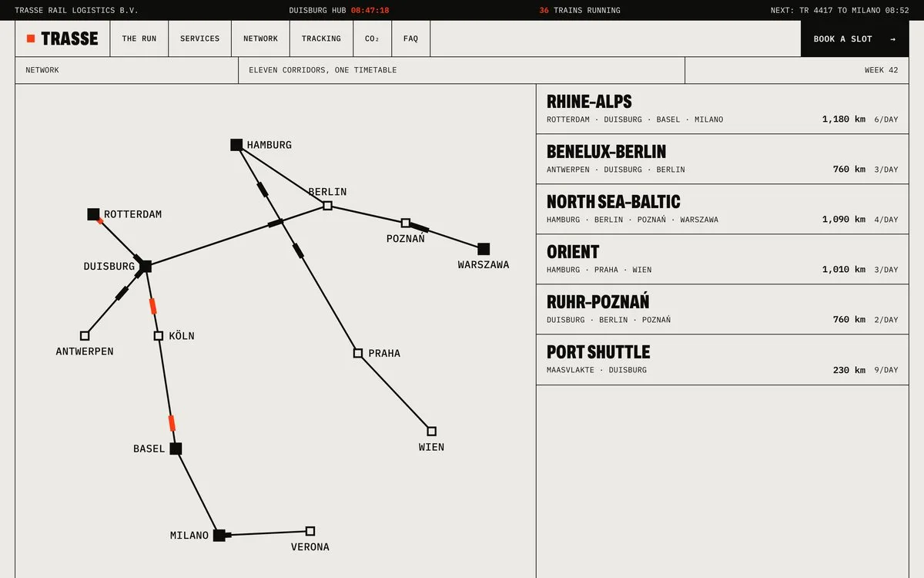Click the 9/DAY frequency value

pyautogui.click(x=886, y=370)
